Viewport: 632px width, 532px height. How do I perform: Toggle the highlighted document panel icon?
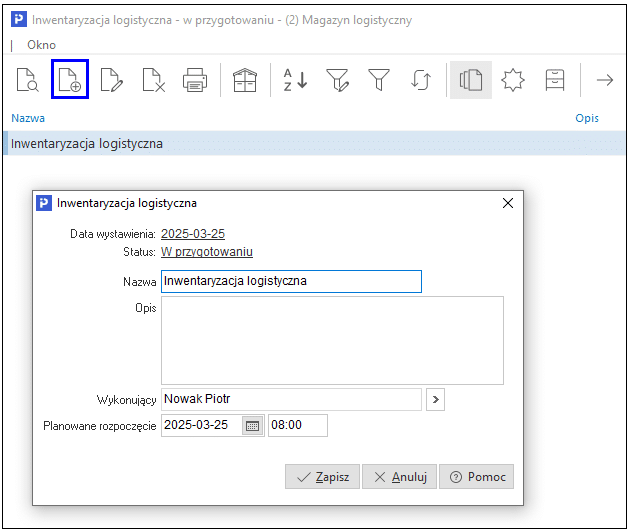click(471, 80)
